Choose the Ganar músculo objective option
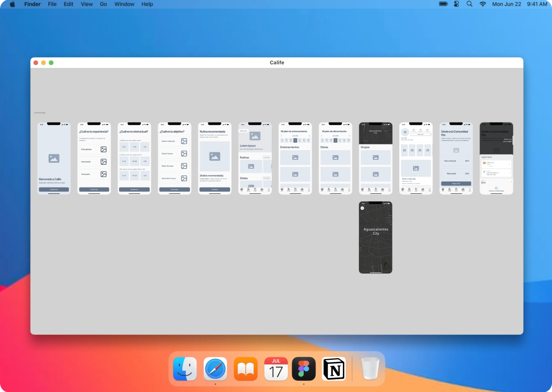The height and width of the screenshot is (392, 552). click(174, 141)
